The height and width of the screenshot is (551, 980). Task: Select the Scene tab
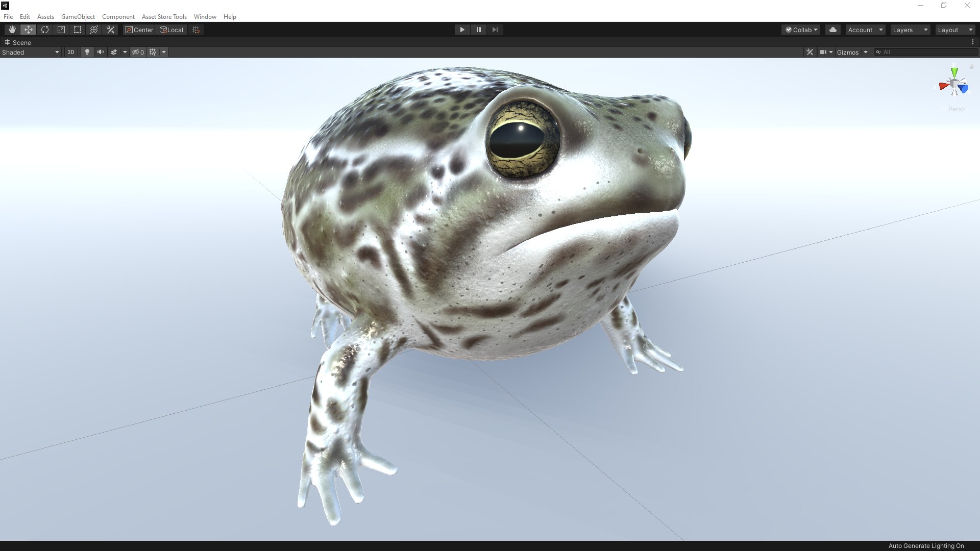18,42
